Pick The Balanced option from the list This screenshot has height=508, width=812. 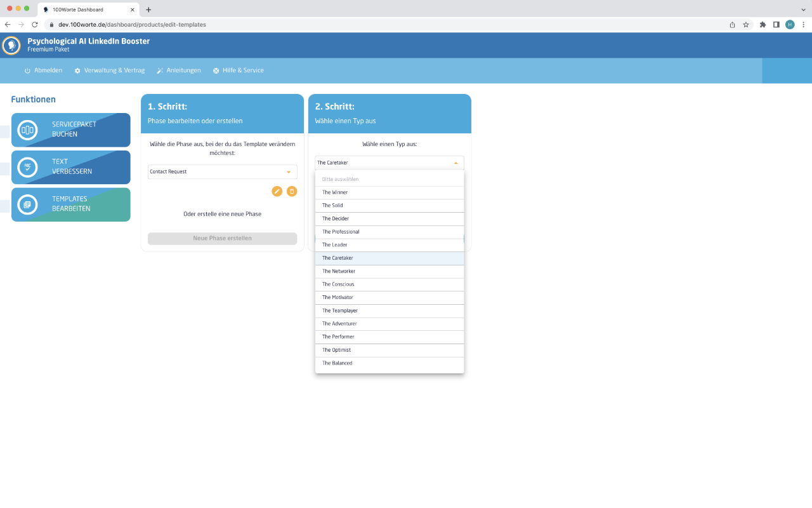[390, 363]
